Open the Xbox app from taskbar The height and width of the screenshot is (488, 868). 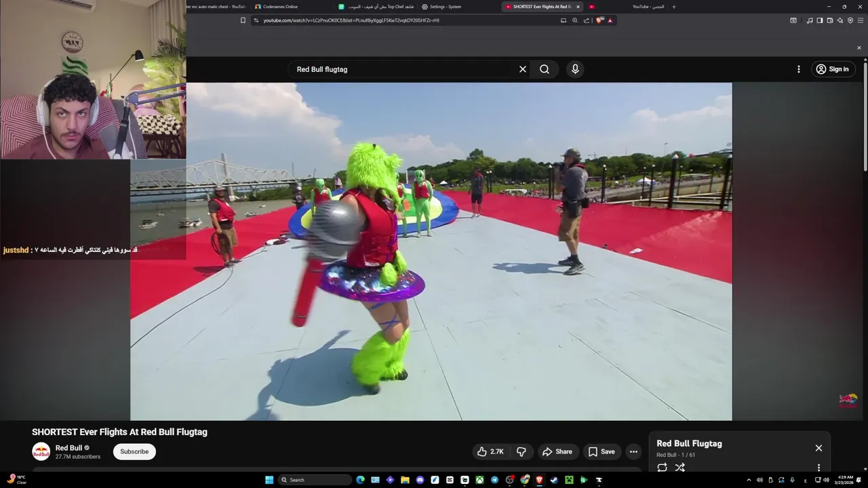tap(479, 480)
